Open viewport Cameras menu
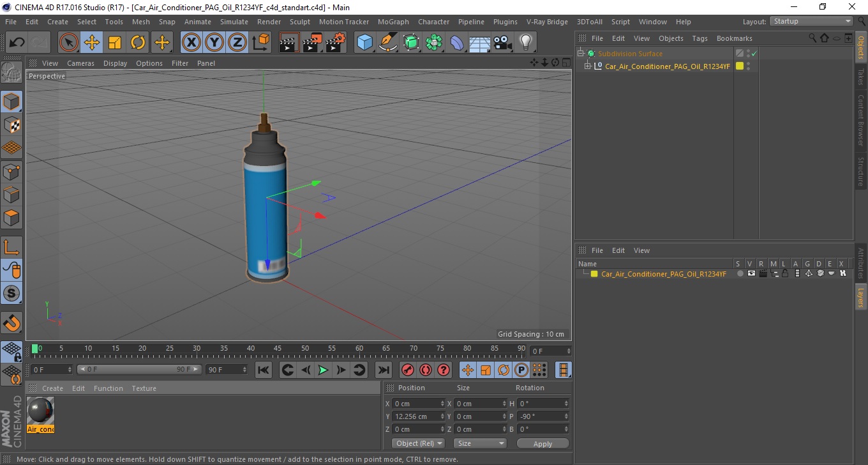The width and height of the screenshot is (868, 465). (80, 63)
